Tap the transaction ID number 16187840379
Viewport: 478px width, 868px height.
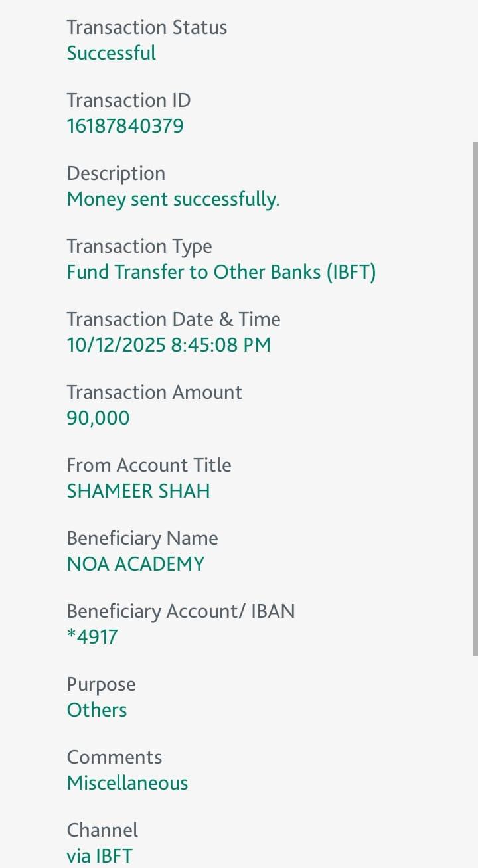(125, 126)
